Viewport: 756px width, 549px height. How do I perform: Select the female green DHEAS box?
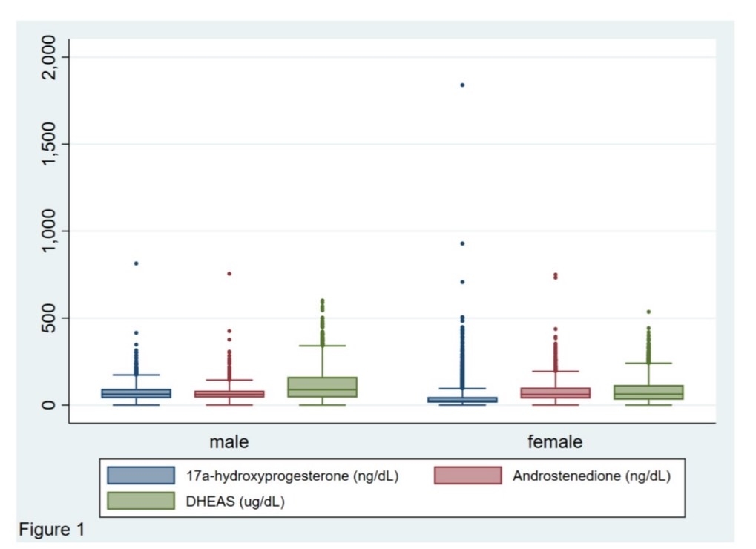[648, 392]
